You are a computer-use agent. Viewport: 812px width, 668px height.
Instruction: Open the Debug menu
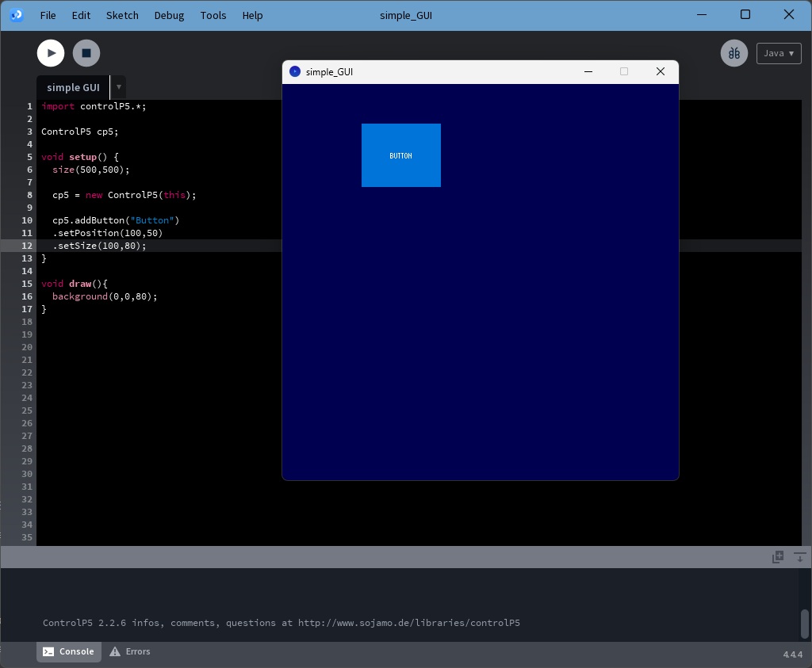click(x=169, y=16)
